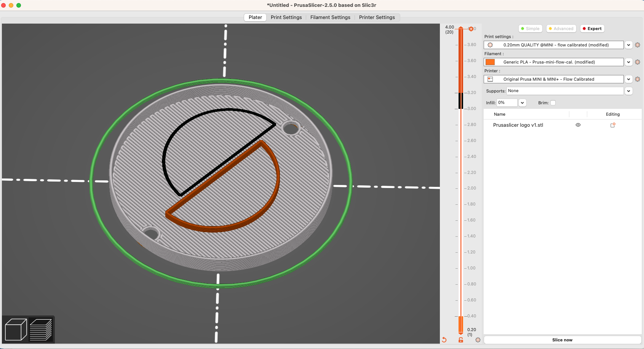Image resolution: width=644 pixels, height=349 pixels.
Task: Click the 1.00 tick on layer ruler
Action: point(471,268)
